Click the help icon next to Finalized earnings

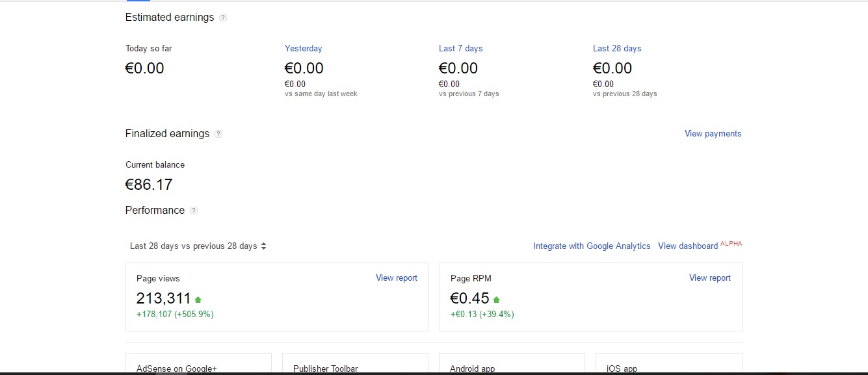(x=218, y=134)
